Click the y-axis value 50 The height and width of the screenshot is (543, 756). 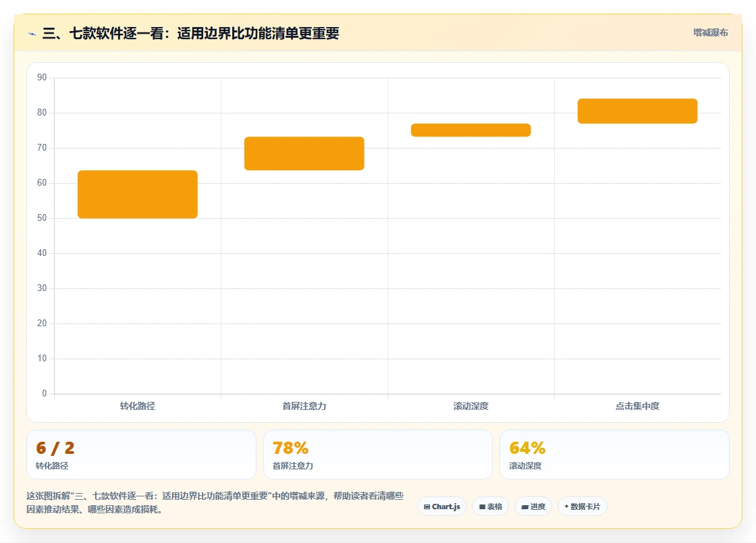pos(42,217)
